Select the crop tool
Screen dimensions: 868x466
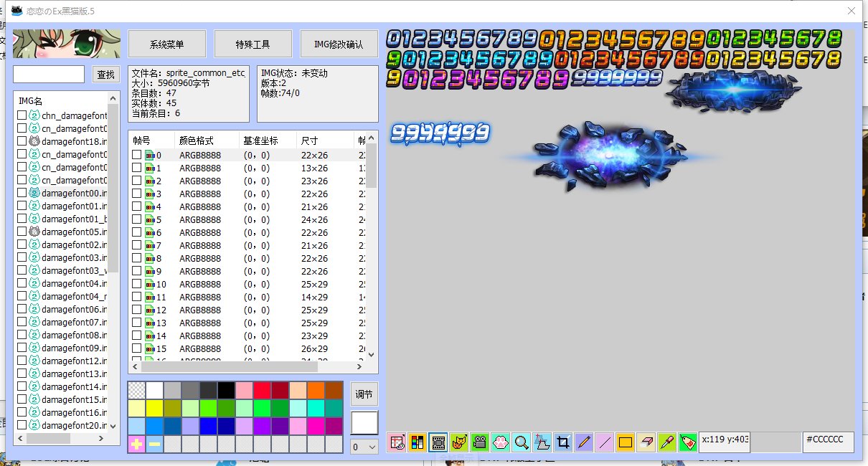563,442
